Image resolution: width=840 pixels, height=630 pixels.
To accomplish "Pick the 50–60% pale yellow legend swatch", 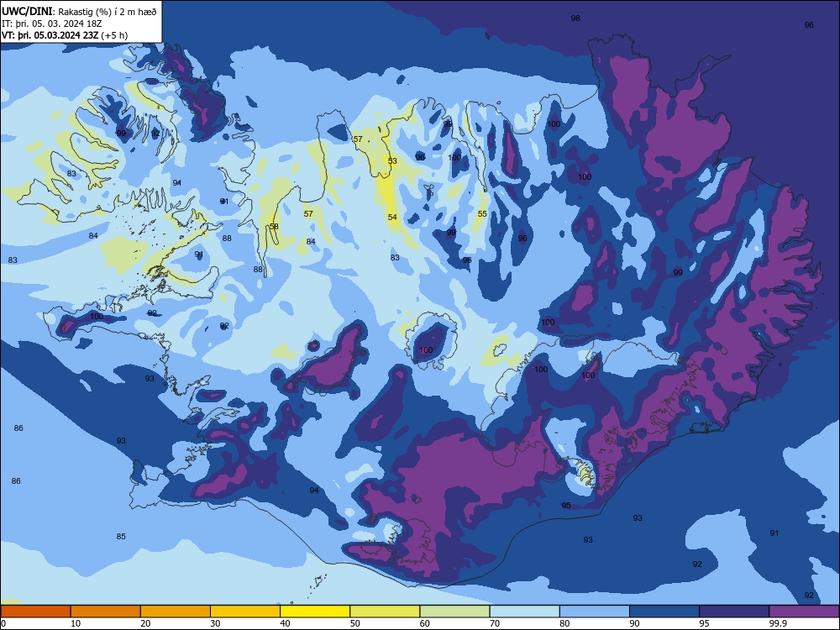I will click(x=385, y=612).
